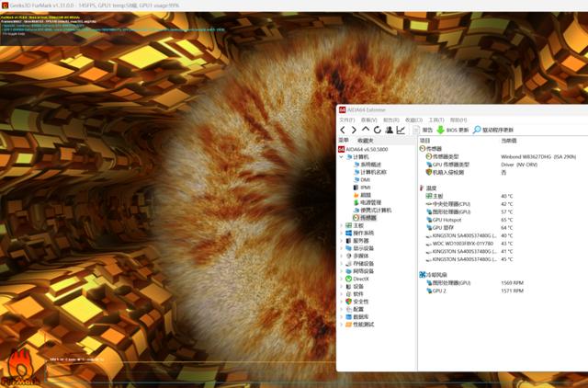Click the AIDA64 v6.50.5800 root icon
Image resolution: width=588 pixels, height=388 pixels.
(341, 149)
